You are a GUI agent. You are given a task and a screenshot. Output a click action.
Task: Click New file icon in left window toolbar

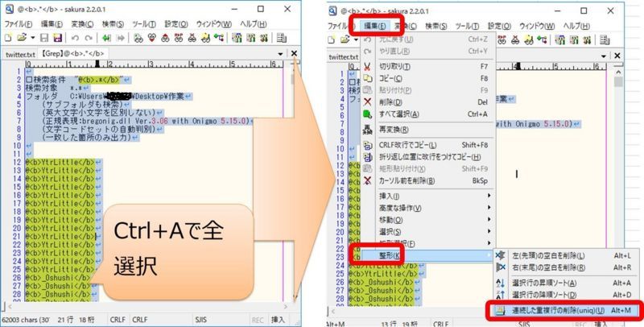[8, 38]
